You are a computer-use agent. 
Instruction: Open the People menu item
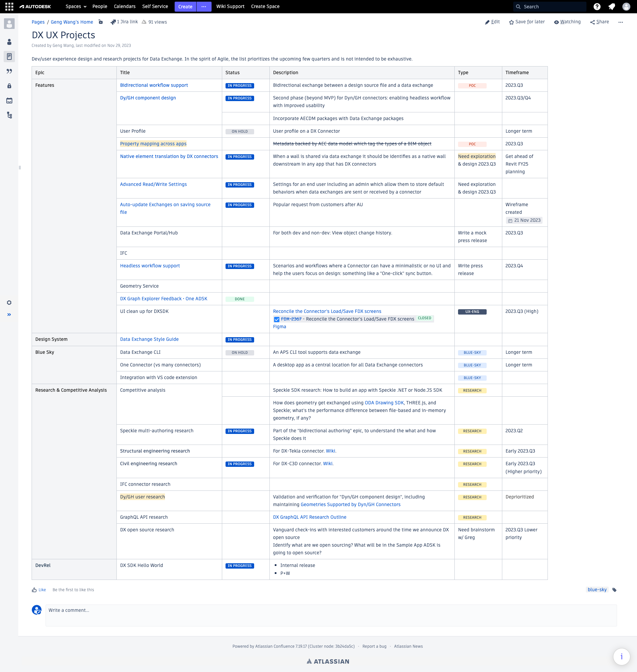click(x=100, y=6)
